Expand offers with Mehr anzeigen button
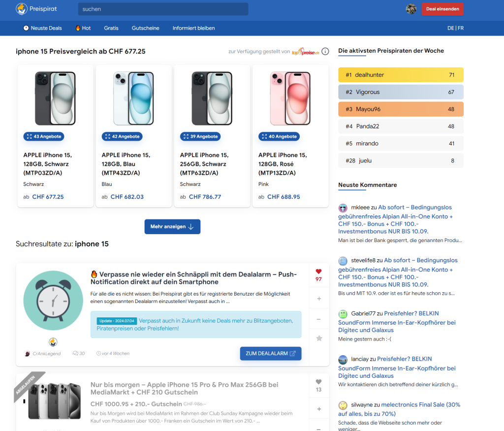Screen dimensions: 504x431 (172, 226)
